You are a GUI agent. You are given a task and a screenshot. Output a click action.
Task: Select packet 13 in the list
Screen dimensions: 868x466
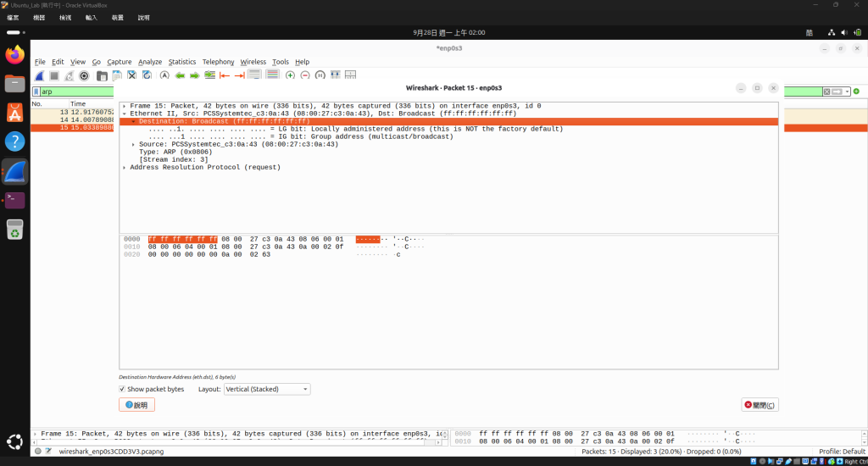pyautogui.click(x=73, y=112)
